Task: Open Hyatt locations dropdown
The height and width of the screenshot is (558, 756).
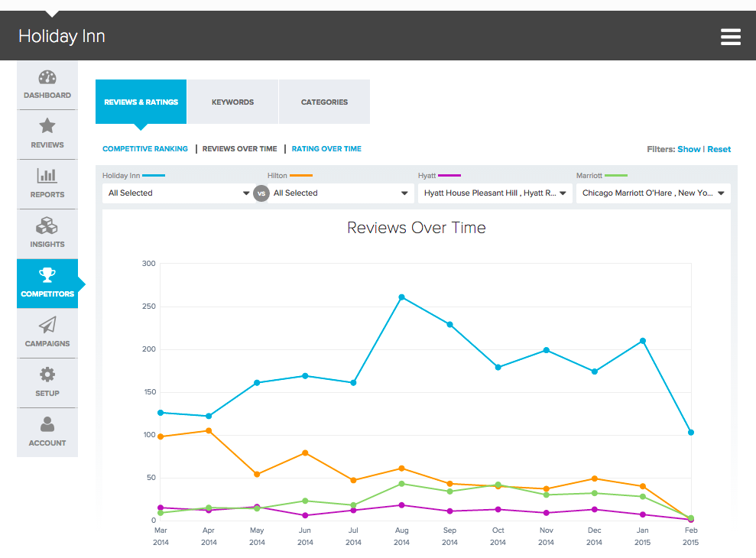Action: pyautogui.click(x=495, y=193)
